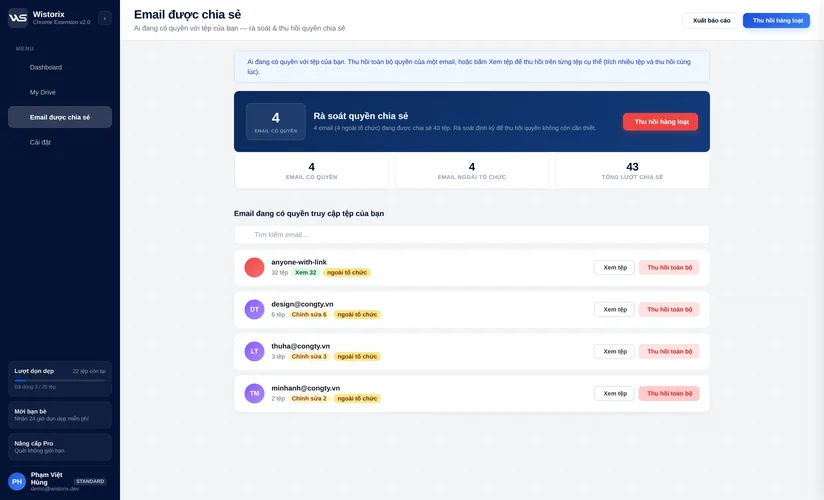824x500 pixels.
Task: Click the 22 tệp còn lại text
Action: point(89,371)
